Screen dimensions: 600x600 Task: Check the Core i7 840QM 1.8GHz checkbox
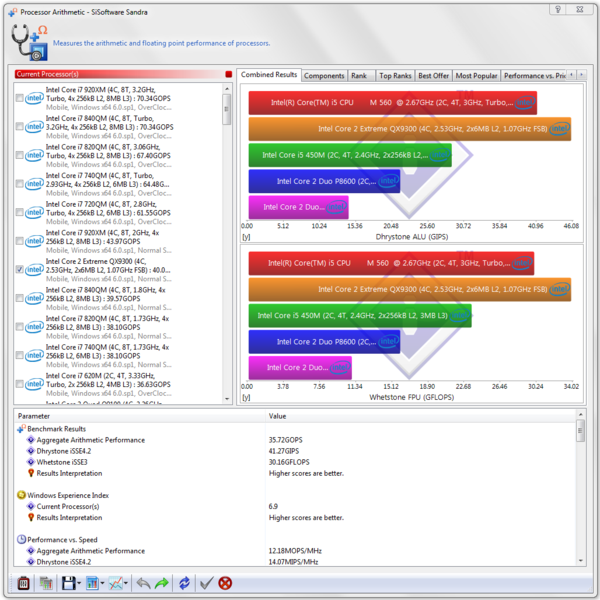click(x=20, y=298)
